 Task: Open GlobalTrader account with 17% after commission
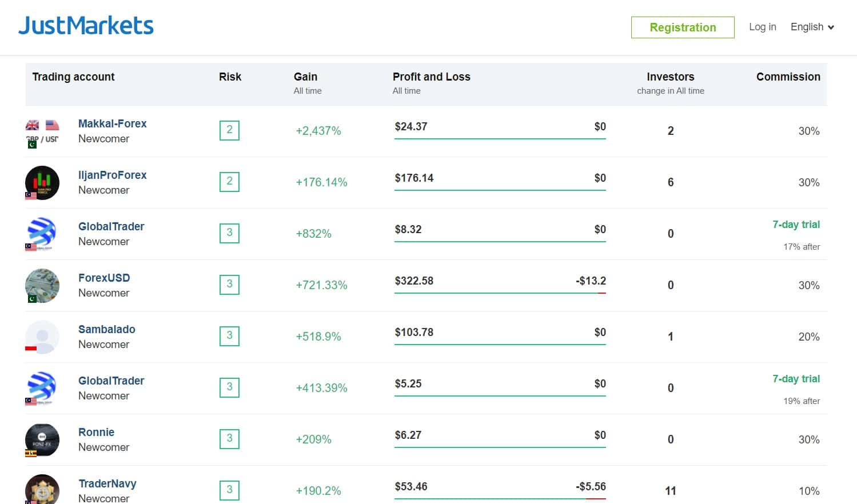tap(111, 226)
